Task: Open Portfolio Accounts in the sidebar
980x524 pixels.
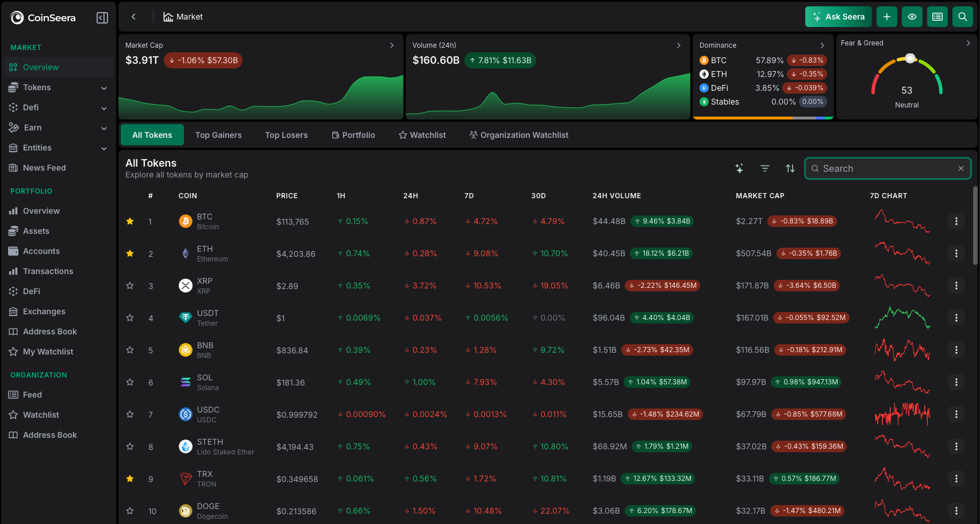Action: [58, 251]
